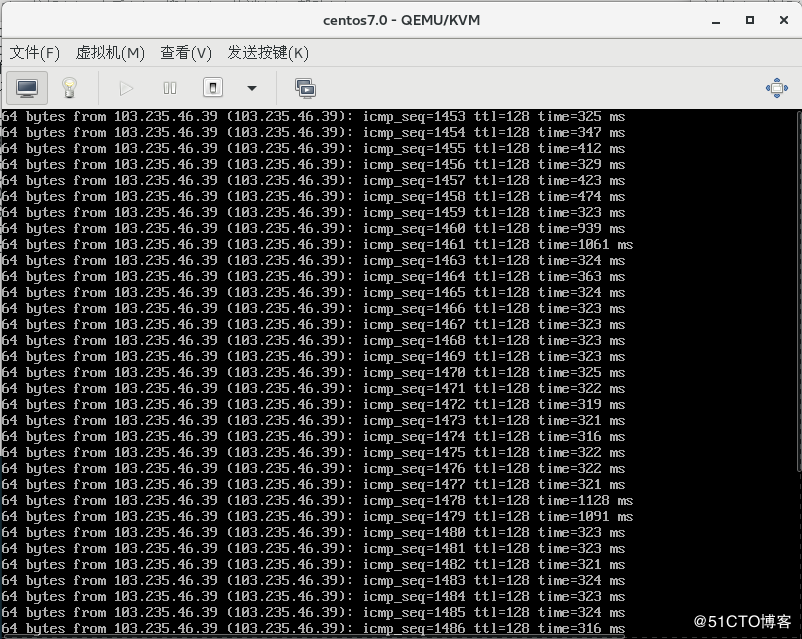Open the 虚拟机(M) menu

coord(110,52)
